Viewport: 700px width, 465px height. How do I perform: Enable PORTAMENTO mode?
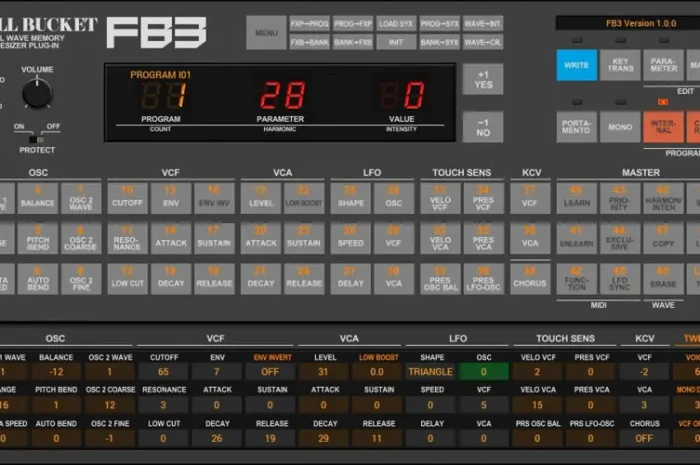click(x=576, y=127)
